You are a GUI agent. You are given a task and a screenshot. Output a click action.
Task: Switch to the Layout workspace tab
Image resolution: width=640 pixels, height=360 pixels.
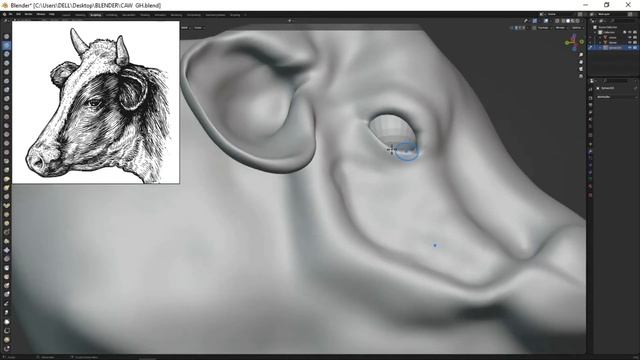[x=66, y=15]
